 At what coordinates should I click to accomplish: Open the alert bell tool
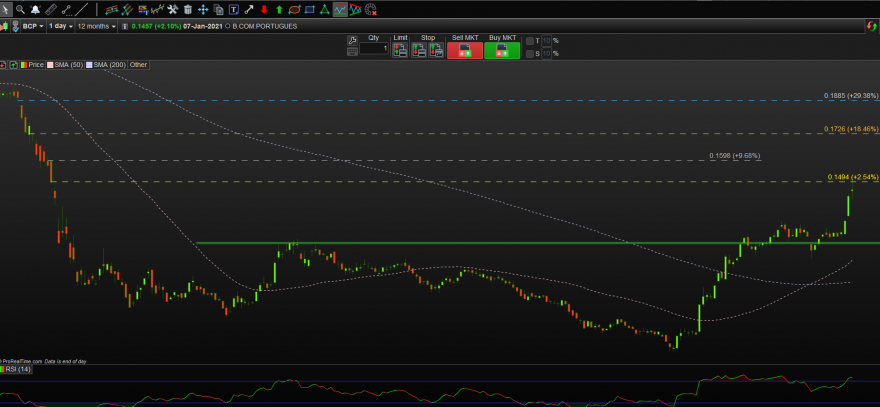click(x=35, y=9)
